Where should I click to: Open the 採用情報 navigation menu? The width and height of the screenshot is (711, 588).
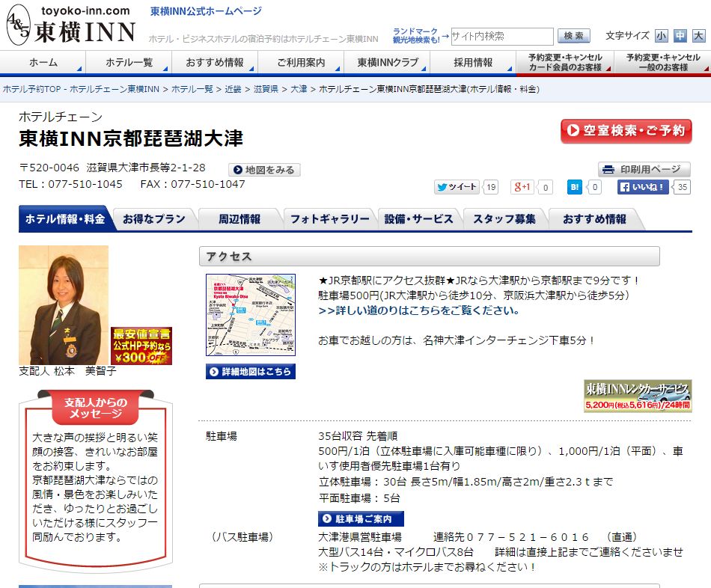tap(473, 63)
